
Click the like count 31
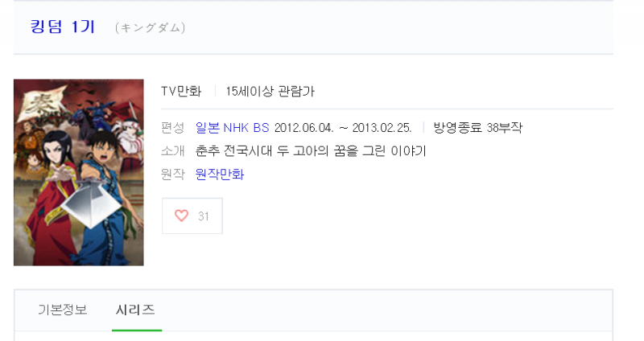[204, 216]
